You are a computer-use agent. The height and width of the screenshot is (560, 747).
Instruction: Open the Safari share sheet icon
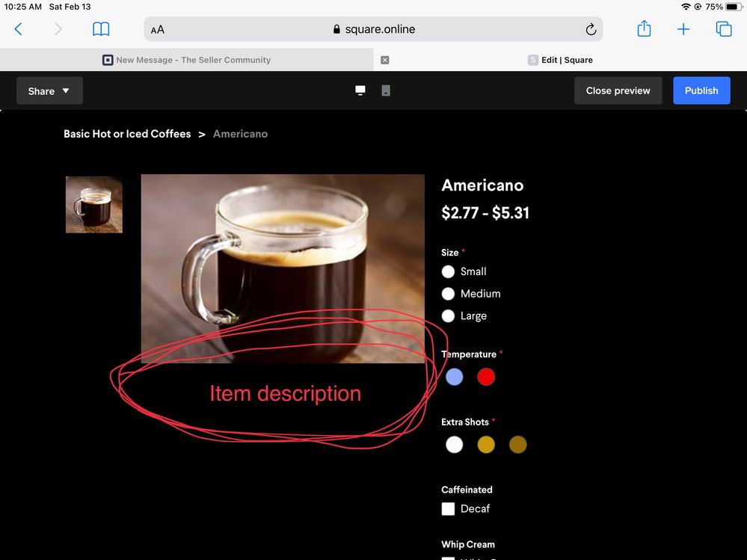click(644, 29)
